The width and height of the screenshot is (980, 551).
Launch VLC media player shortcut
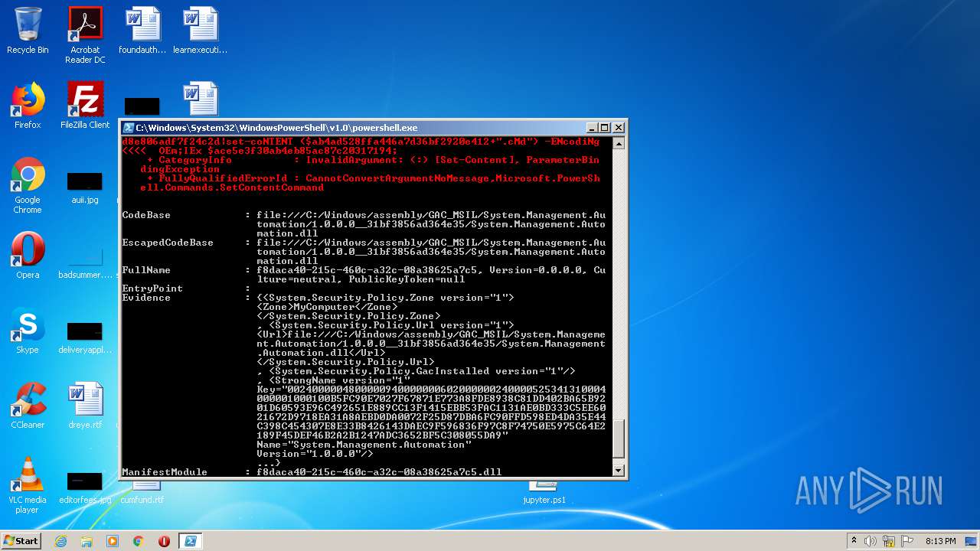point(28,485)
